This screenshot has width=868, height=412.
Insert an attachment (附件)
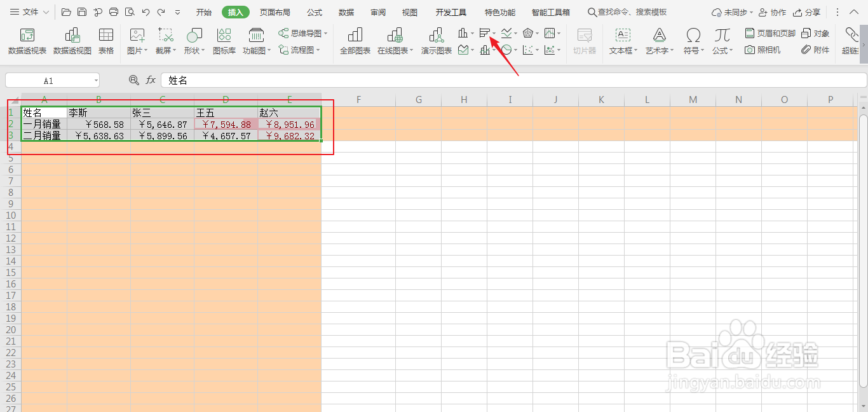[x=815, y=50]
